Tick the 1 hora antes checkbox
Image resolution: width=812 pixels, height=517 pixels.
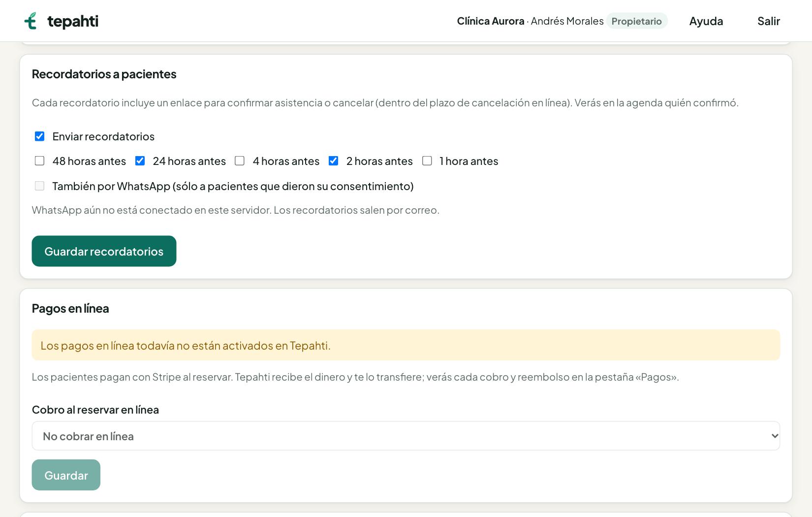[x=427, y=161]
